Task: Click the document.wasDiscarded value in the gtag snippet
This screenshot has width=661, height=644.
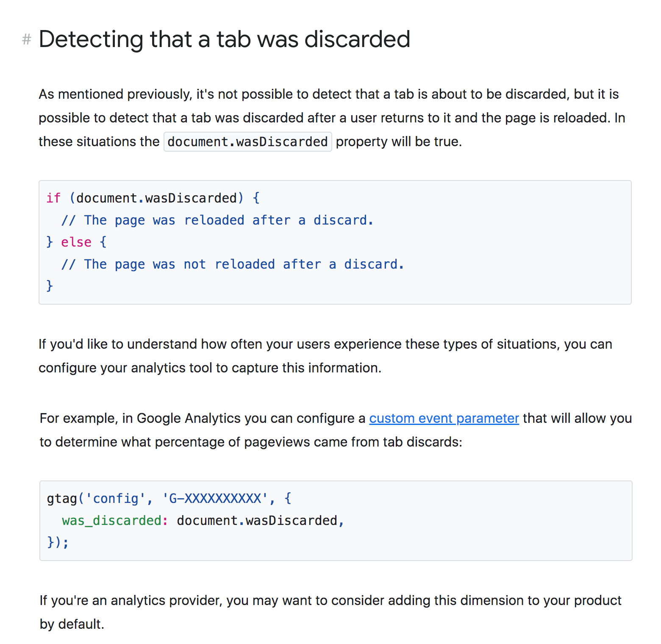Action: click(257, 520)
